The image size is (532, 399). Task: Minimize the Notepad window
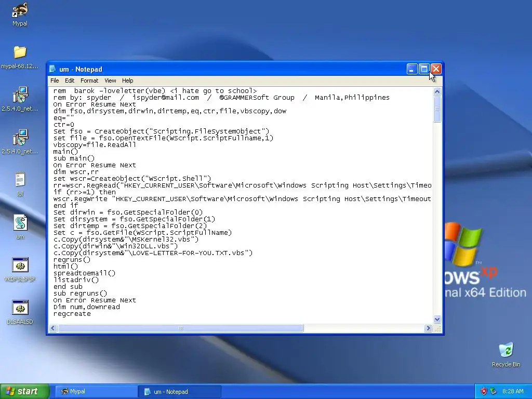[412, 69]
